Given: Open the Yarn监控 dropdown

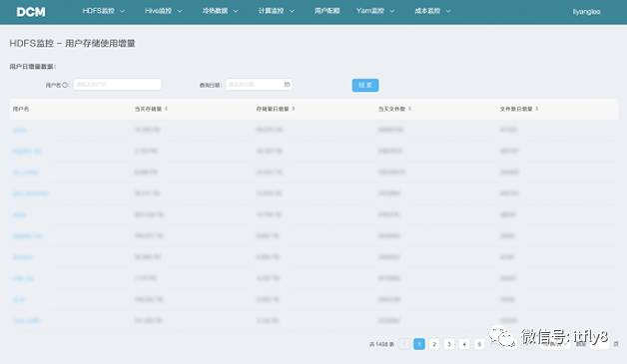Looking at the screenshot, I should (x=375, y=11).
